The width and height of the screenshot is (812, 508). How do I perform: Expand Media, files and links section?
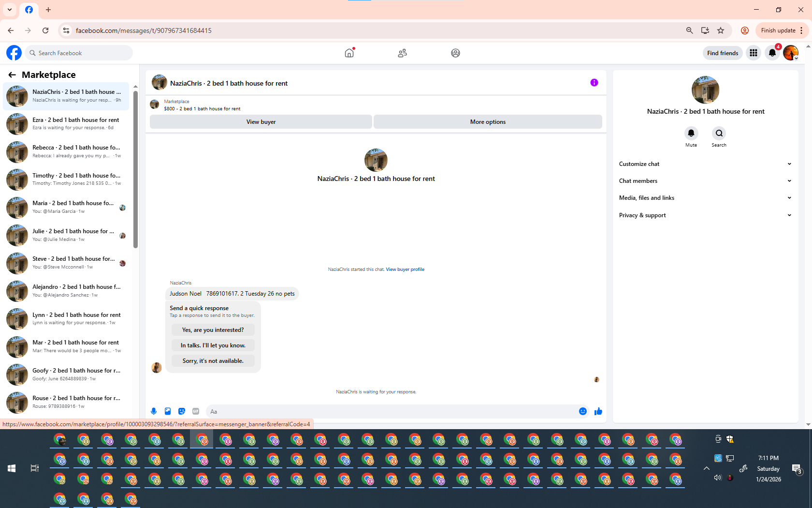[705, 198]
